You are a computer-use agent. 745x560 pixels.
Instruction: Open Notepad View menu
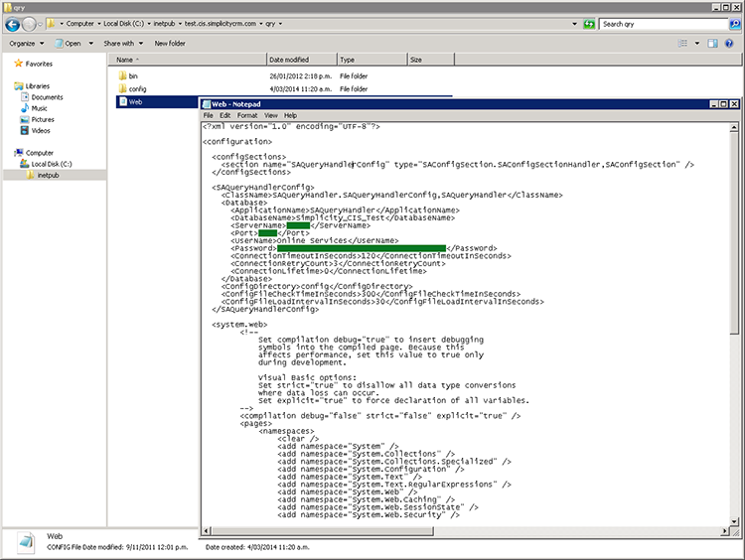pos(271,115)
